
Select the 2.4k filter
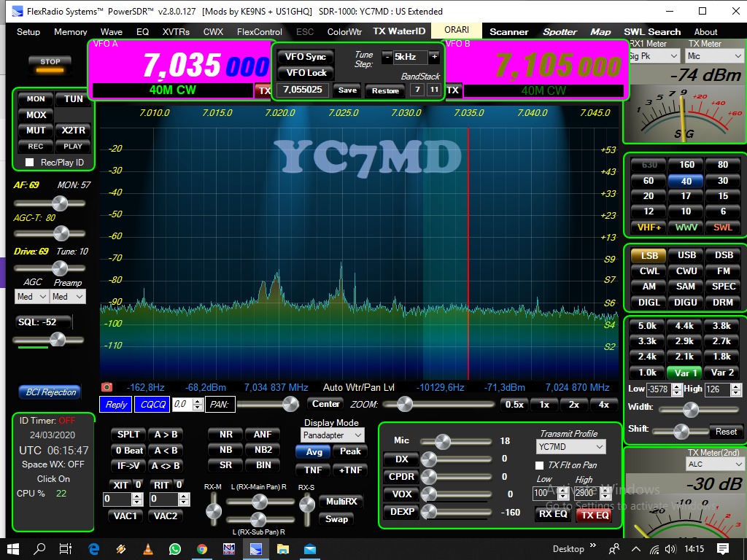(x=648, y=356)
